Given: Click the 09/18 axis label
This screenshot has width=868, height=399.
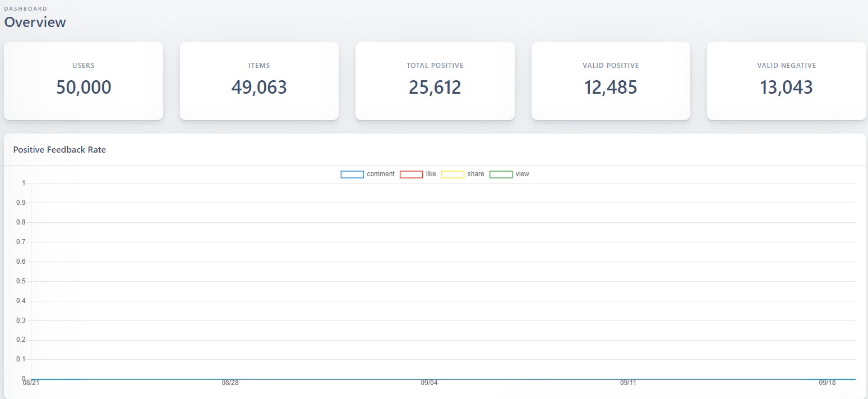Looking at the screenshot, I should 829,383.
